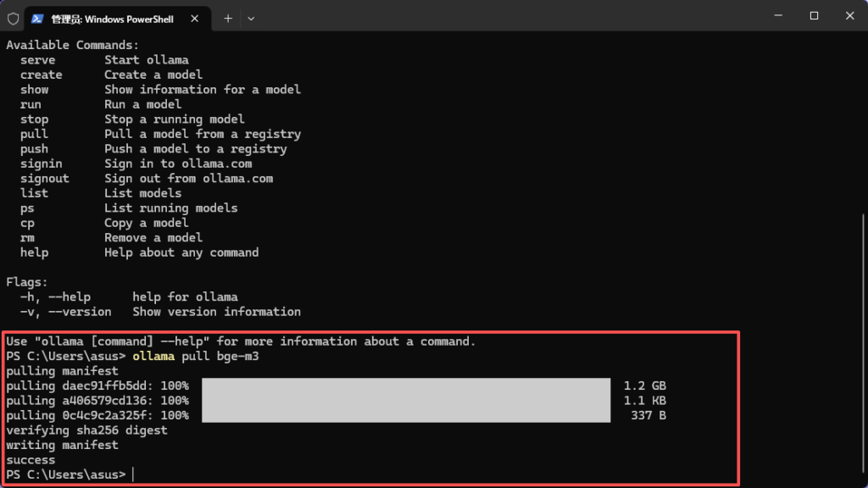The image size is (868, 488).
Task: Open a new tab with plus button
Action: (228, 18)
